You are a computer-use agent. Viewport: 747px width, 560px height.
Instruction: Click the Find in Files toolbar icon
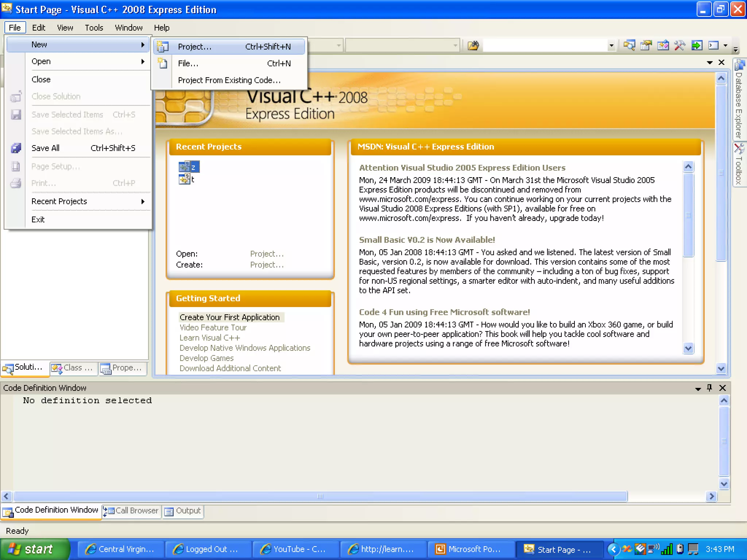[473, 46]
